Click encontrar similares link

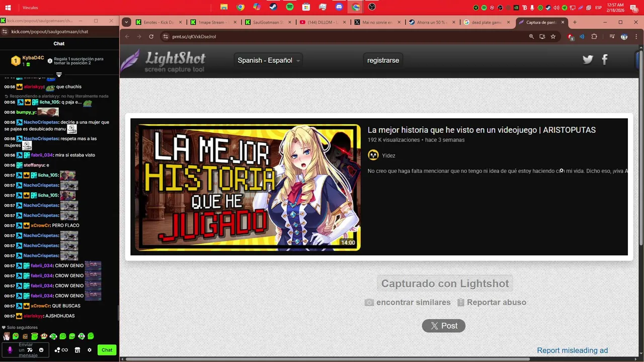pos(408,302)
